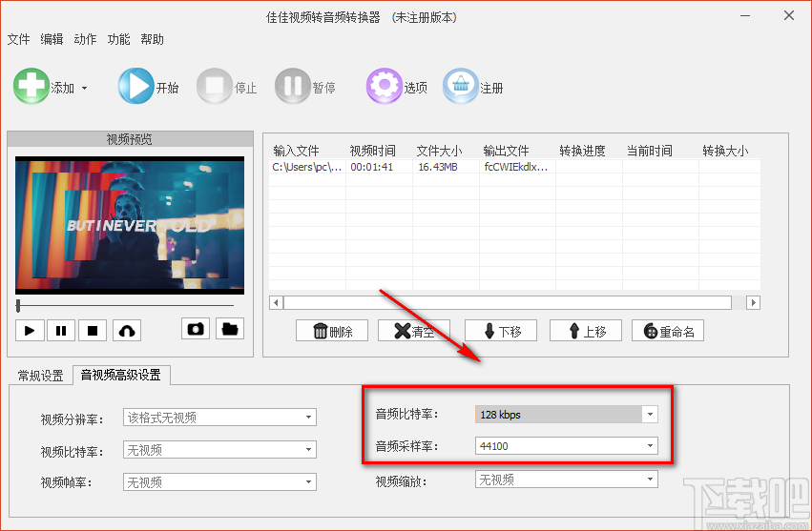Close the converter window
The width and height of the screenshot is (812, 531).
(x=789, y=16)
